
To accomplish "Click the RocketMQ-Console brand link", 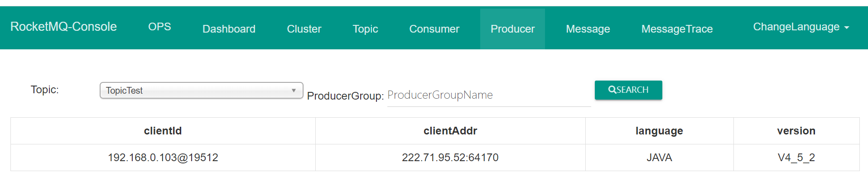I will pyautogui.click(x=63, y=27).
